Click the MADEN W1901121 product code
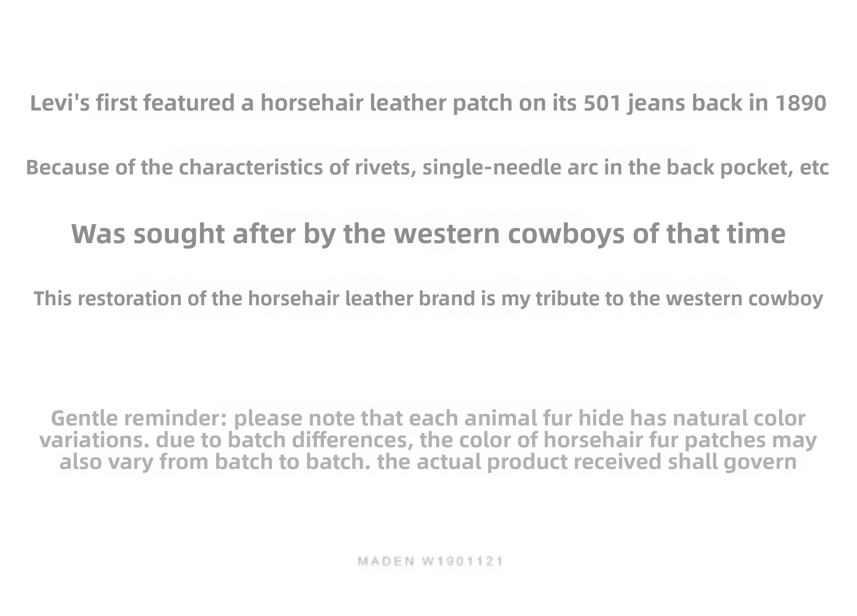 430,561
